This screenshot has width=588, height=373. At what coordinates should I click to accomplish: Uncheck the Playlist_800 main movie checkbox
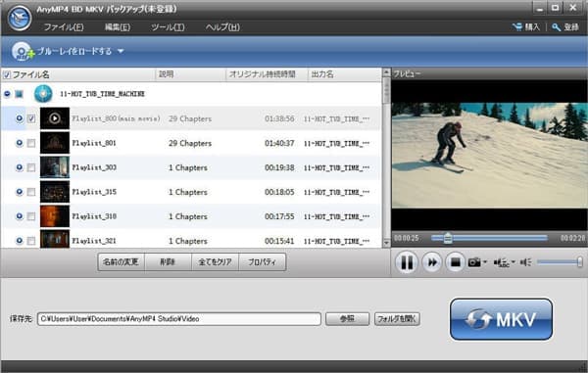click(x=31, y=118)
